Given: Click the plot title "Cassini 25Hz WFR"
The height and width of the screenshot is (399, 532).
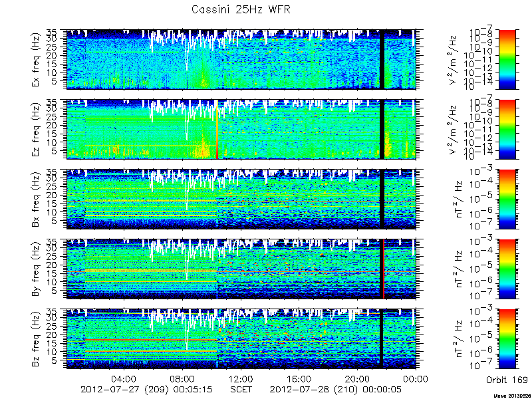Looking at the screenshot, I should (x=241, y=9).
